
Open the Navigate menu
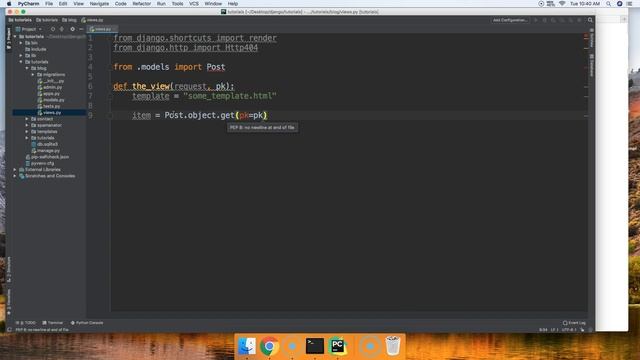pyautogui.click(x=99, y=4)
